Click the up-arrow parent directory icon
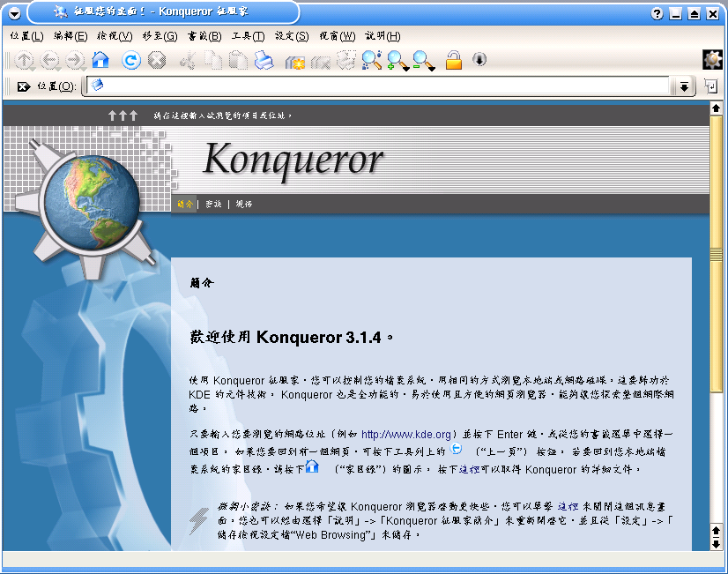728x574 pixels. [x=25, y=60]
